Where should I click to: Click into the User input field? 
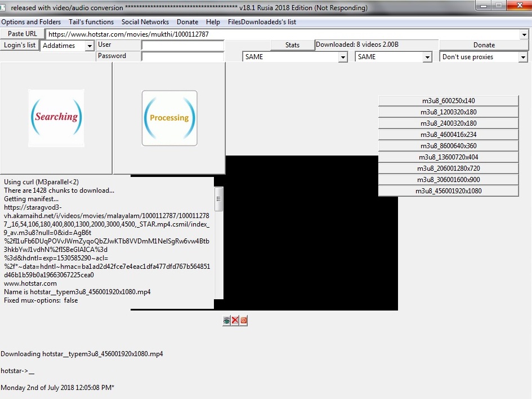[x=182, y=45]
